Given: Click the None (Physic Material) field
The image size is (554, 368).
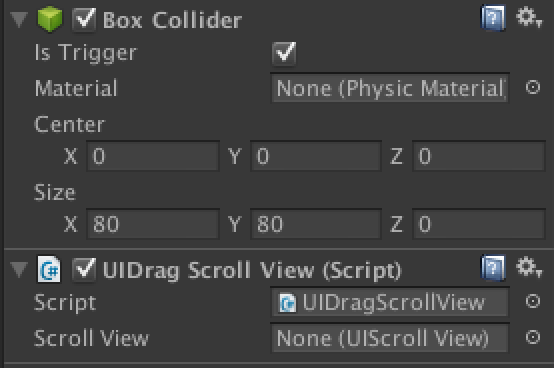Looking at the screenshot, I should [390, 88].
